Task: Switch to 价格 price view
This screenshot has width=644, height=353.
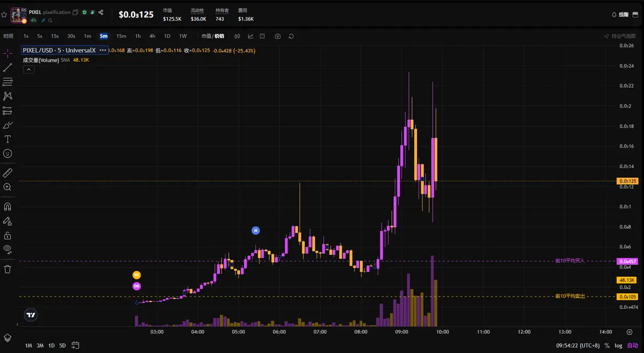Action: (x=219, y=36)
